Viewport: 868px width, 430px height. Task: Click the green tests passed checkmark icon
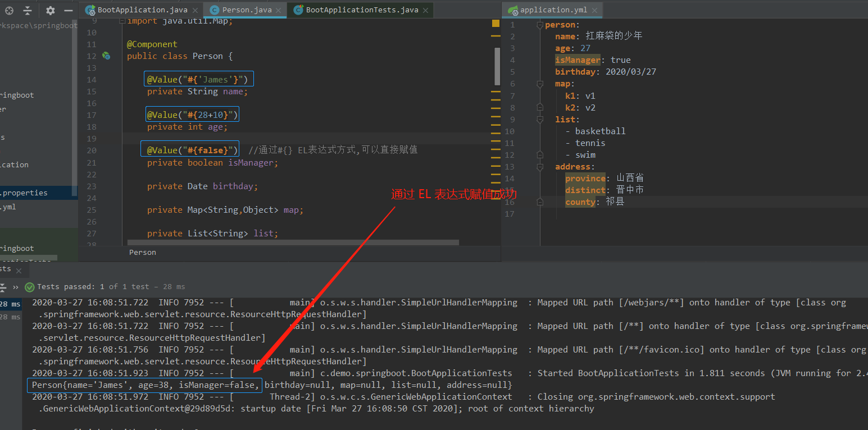(30, 287)
